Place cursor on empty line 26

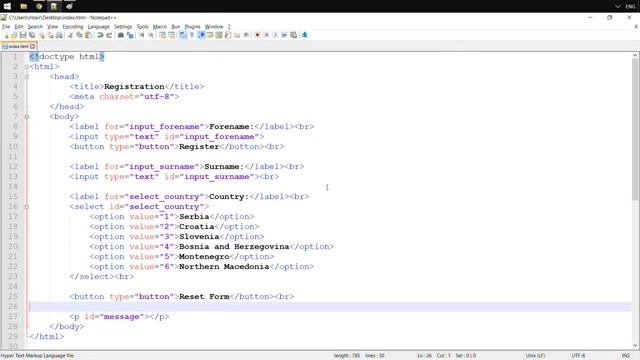click(330, 307)
